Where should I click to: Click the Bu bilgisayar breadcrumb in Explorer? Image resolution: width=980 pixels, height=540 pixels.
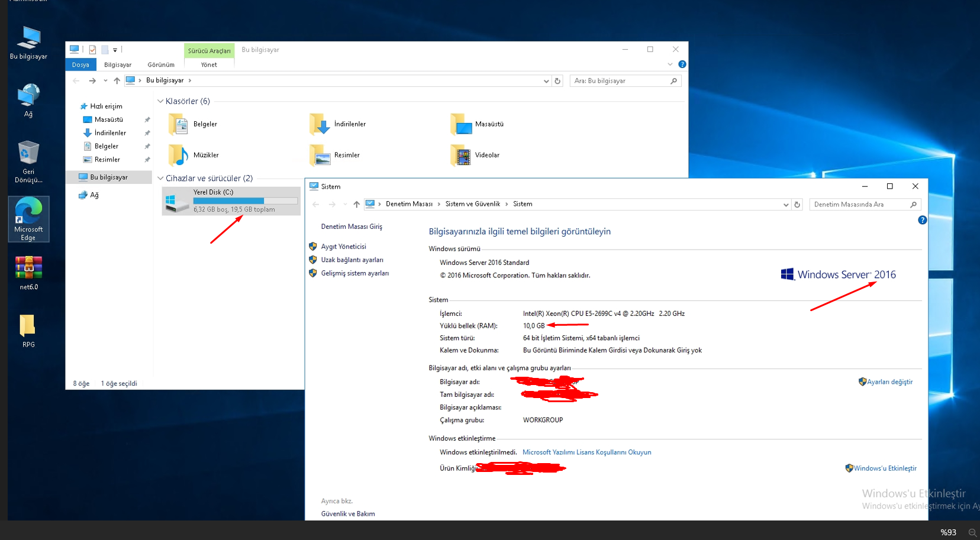pyautogui.click(x=165, y=80)
